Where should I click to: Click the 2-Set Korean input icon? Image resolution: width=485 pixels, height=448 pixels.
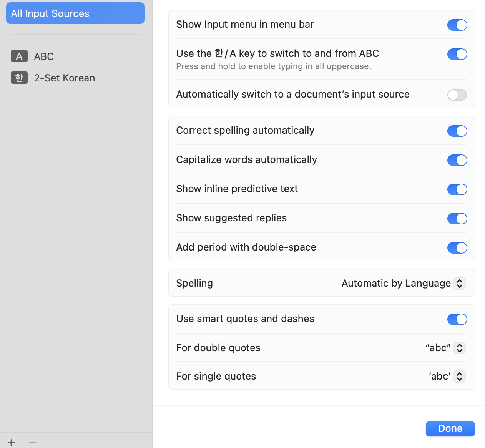coord(19,78)
